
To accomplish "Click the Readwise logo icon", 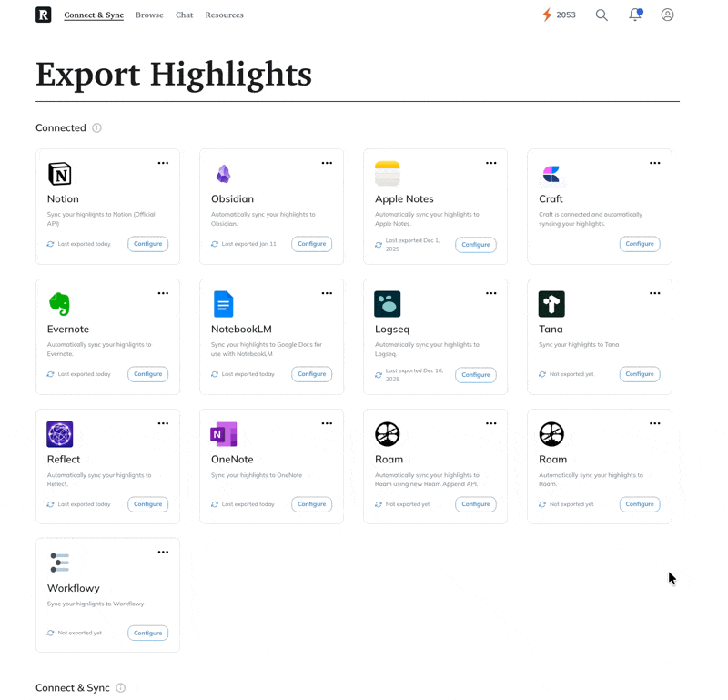I will click(x=44, y=15).
